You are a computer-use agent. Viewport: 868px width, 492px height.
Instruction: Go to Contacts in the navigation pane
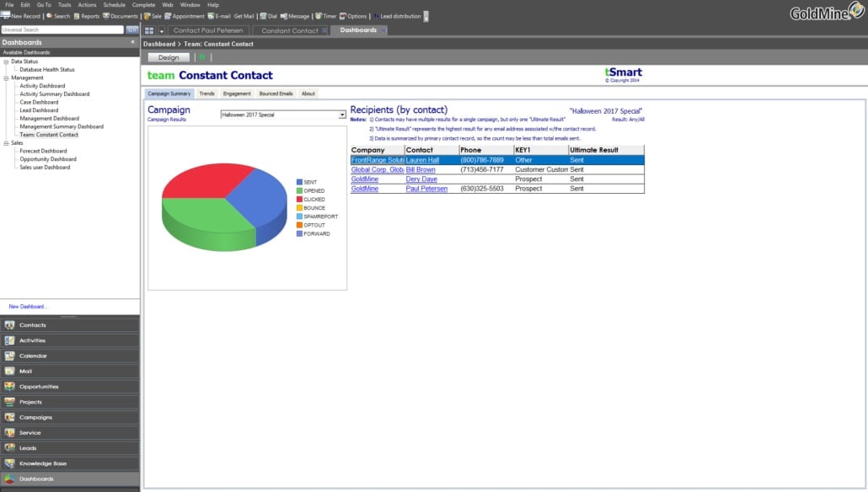click(x=70, y=325)
